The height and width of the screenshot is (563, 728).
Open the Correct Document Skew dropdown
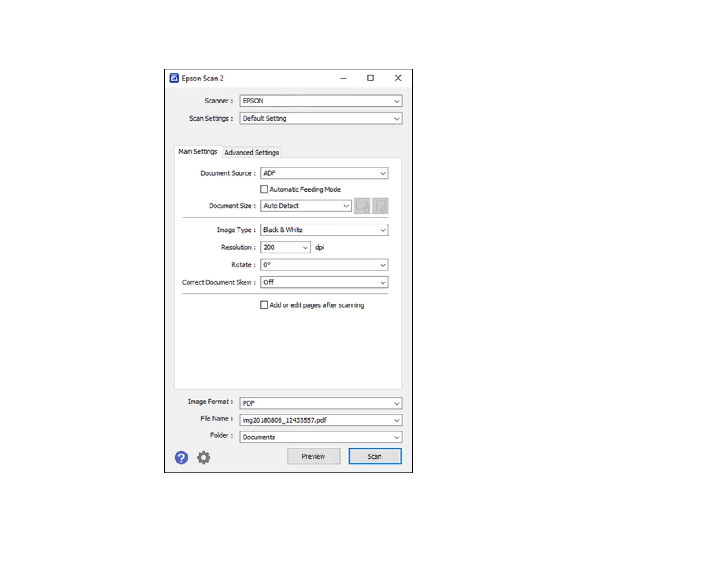click(x=324, y=282)
